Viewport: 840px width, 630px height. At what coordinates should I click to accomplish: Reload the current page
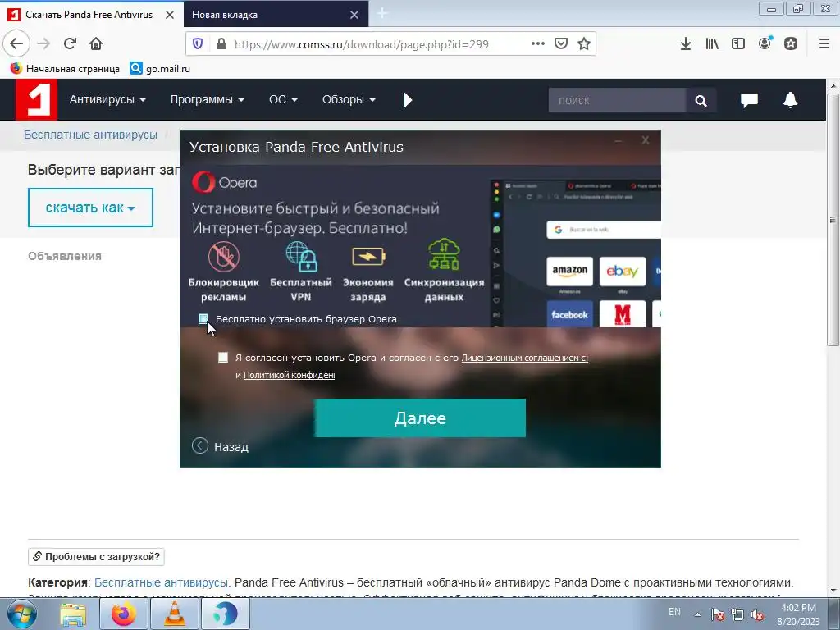(70, 44)
